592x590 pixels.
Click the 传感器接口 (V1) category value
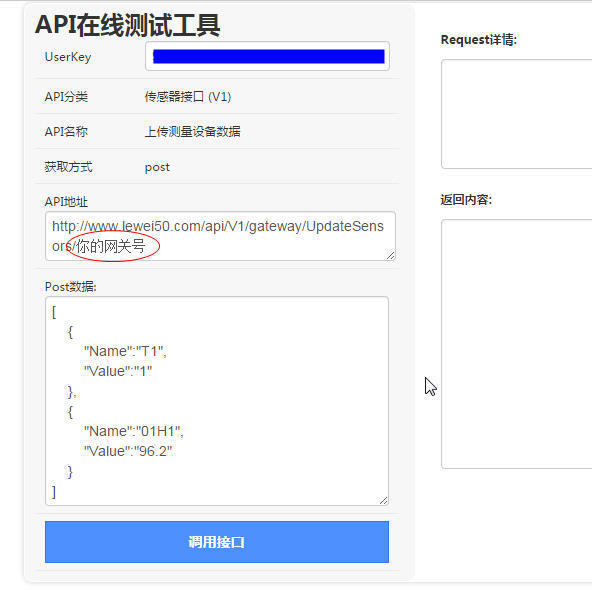188,97
